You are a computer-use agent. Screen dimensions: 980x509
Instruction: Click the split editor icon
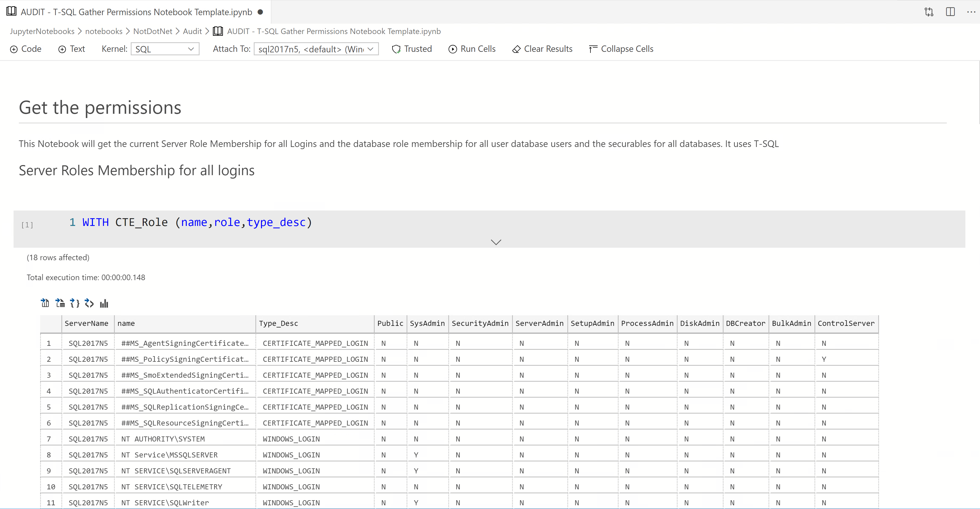tap(950, 12)
